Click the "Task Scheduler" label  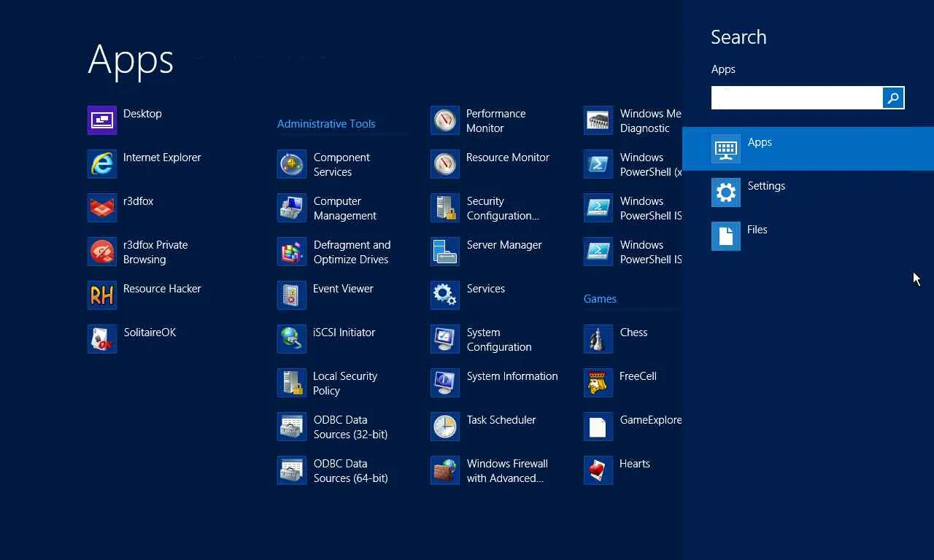(501, 420)
